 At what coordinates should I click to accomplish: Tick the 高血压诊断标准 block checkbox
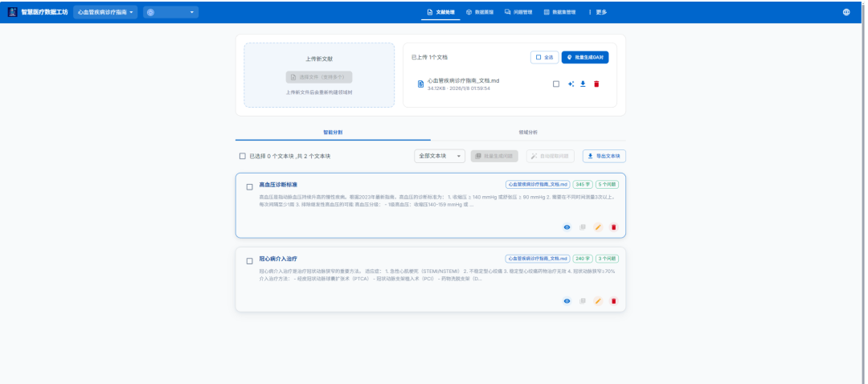coord(250,187)
